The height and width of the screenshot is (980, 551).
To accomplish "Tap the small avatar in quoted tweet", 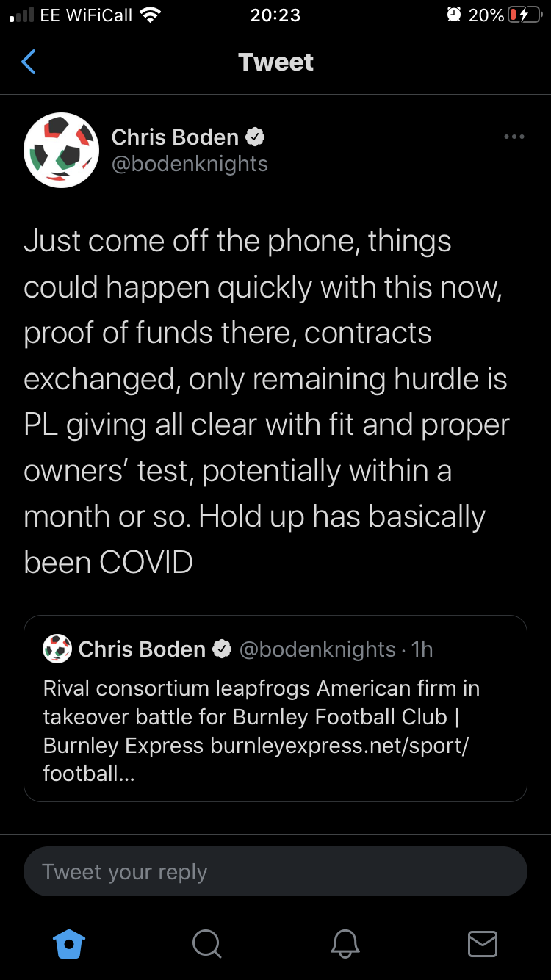I will [57, 649].
